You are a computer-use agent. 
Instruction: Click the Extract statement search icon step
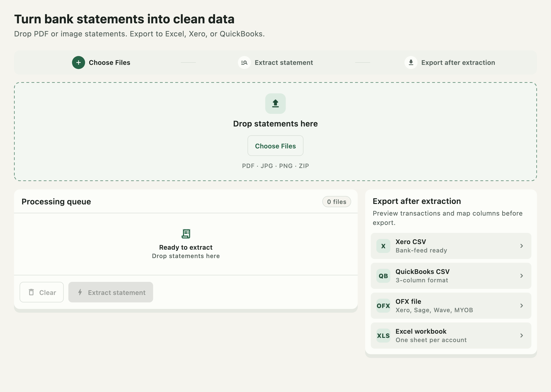[244, 63]
